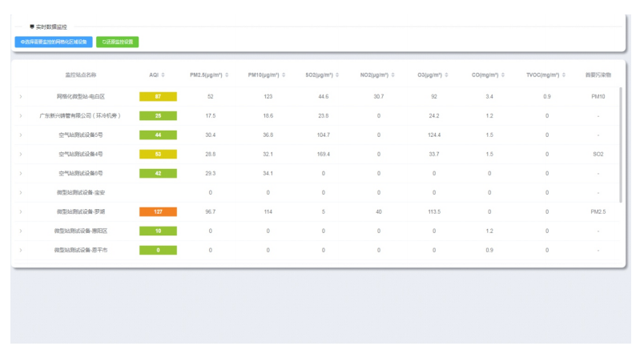The height and width of the screenshot is (354, 644).
Task: Click the orange AQI 127 badge
Action: 158,212
